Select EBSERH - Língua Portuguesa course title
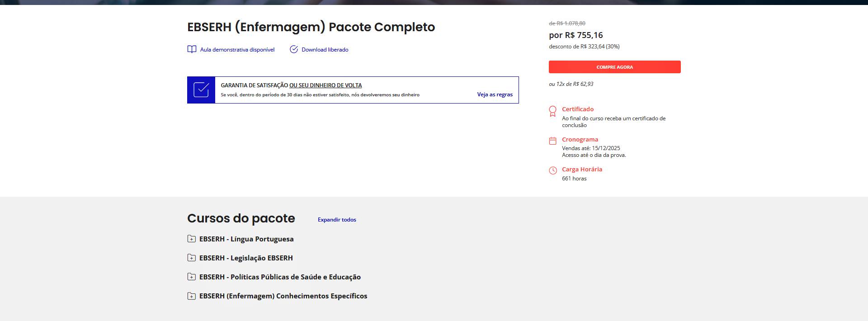 (246, 239)
